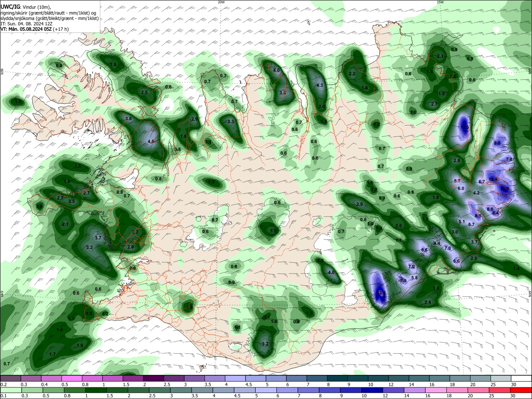The image size is (532, 399).
Task: Click the '6.7' precipitation value
Action: [x=482, y=182]
